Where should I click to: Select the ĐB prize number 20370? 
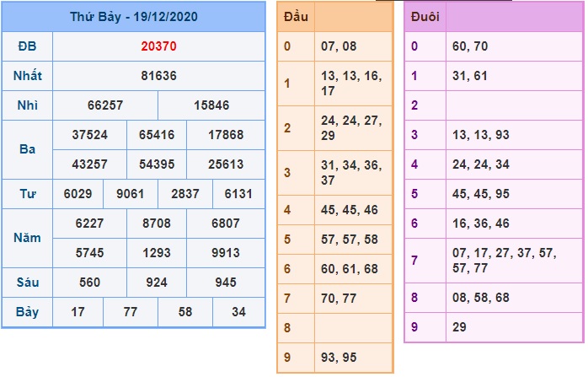[158, 46]
